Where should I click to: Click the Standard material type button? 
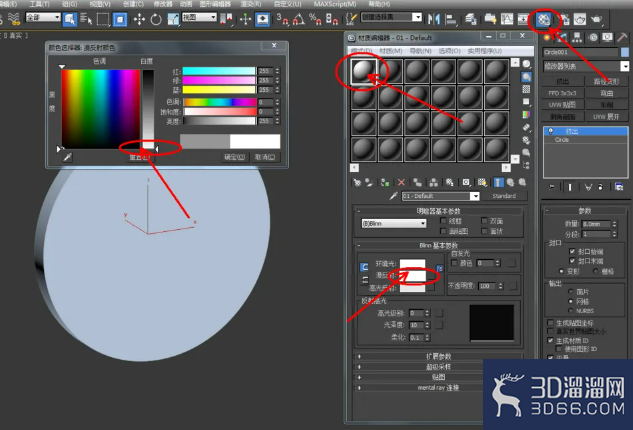click(504, 196)
